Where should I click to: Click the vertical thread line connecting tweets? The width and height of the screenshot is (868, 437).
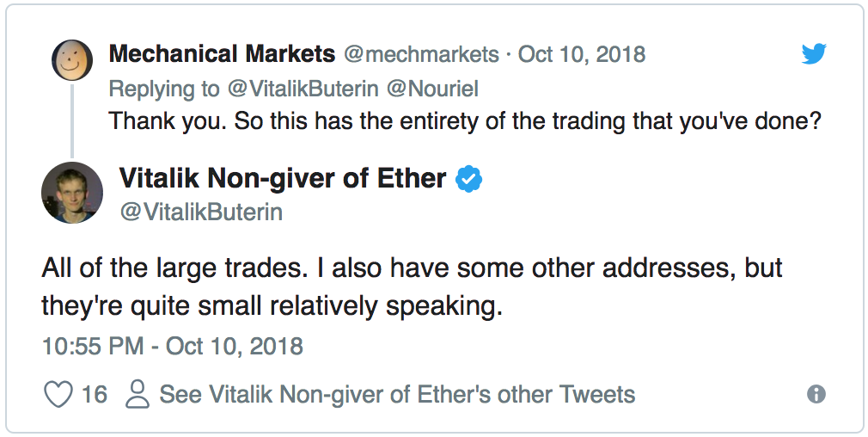(x=73, y=119)
